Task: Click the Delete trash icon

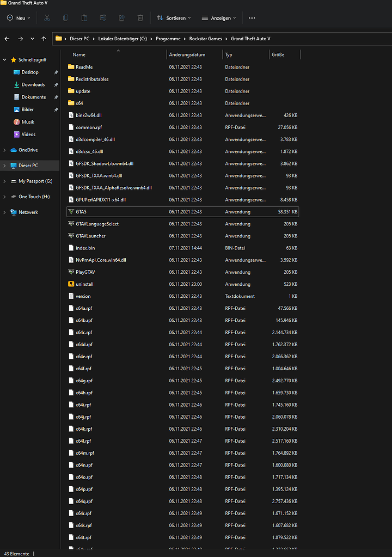Action: point(140,18)
